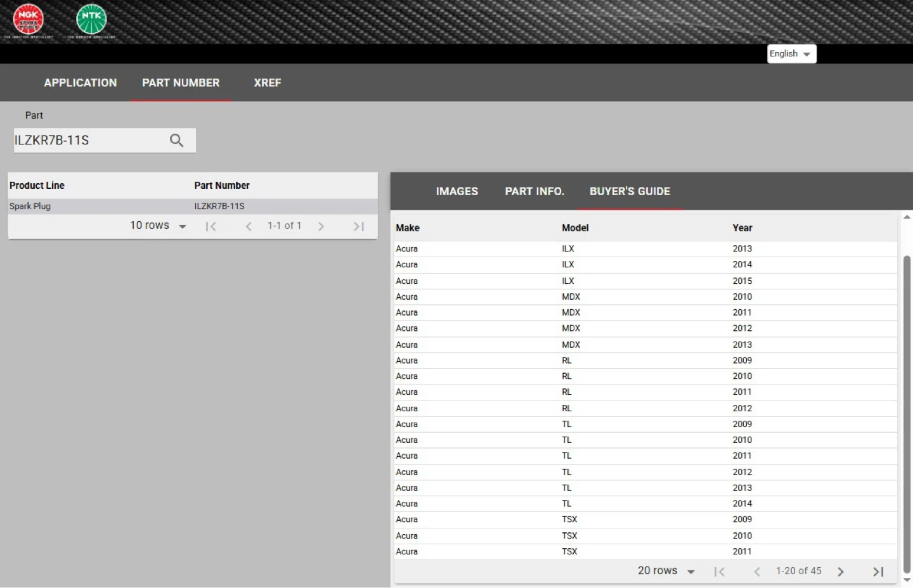Select the Acura TSX 2009 row

(x=645, y=520)
